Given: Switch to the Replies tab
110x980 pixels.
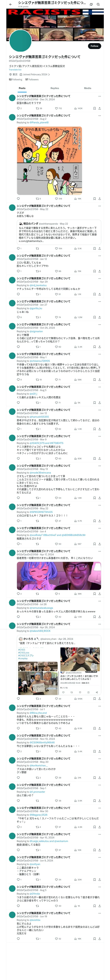Looking at the screenshot, I should point(55,88).
